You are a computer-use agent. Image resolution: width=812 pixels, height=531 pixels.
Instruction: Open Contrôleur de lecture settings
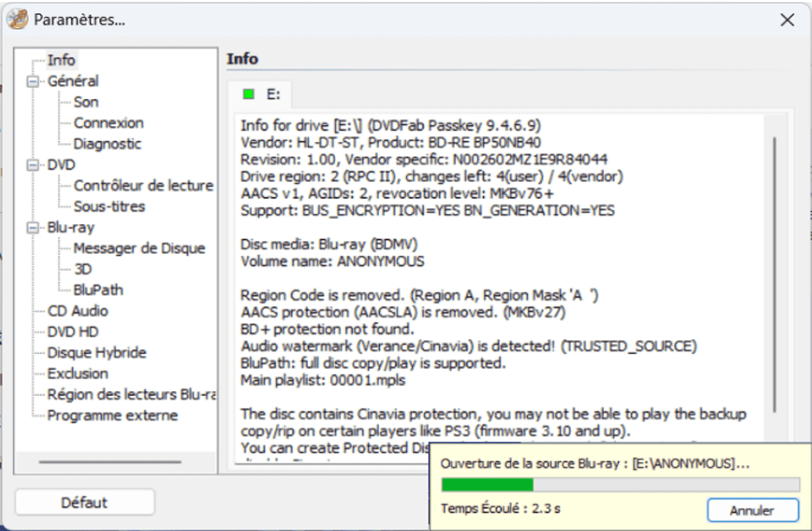[x=143, y=186]
